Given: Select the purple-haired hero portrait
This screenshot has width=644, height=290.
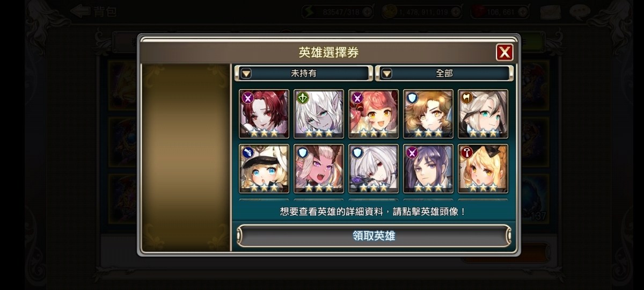Looking at the screenshot, I should pyautogui.click(x=428, y=169).
